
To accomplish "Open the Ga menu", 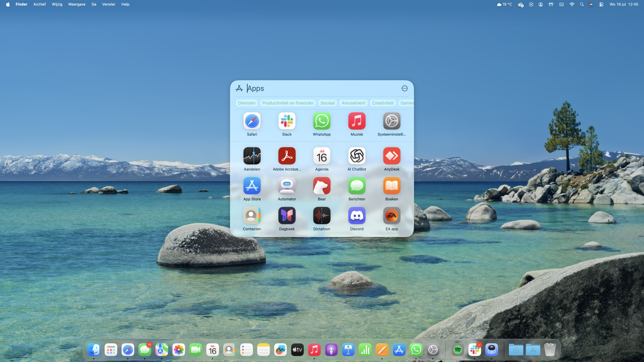I will pos(94,4).
